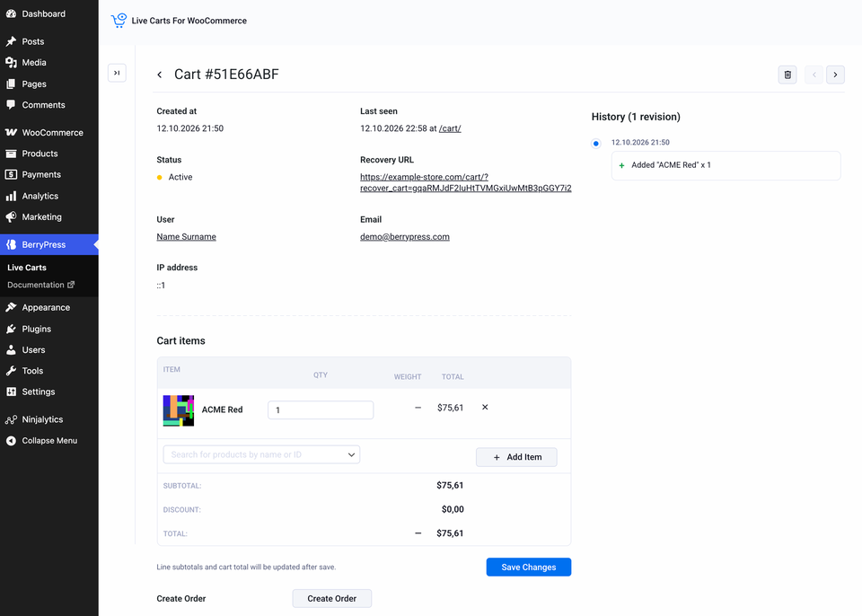Click external link icon beside Documentation

[x=71, y=285]
